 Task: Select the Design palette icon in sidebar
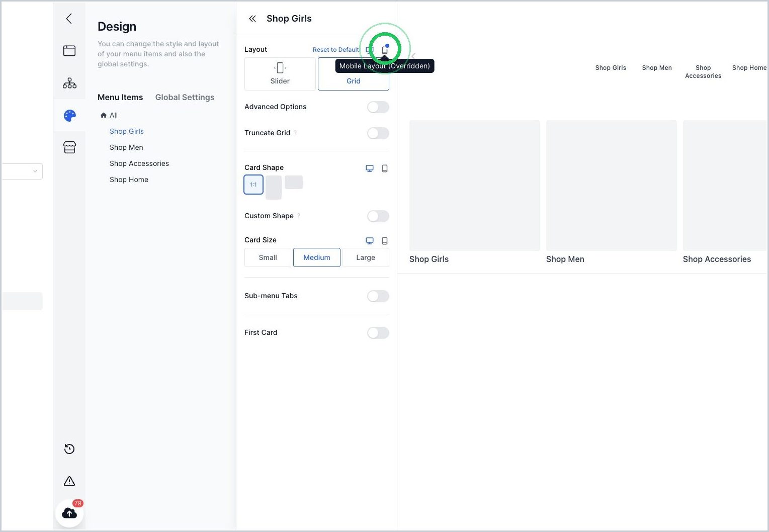point(69,116)
